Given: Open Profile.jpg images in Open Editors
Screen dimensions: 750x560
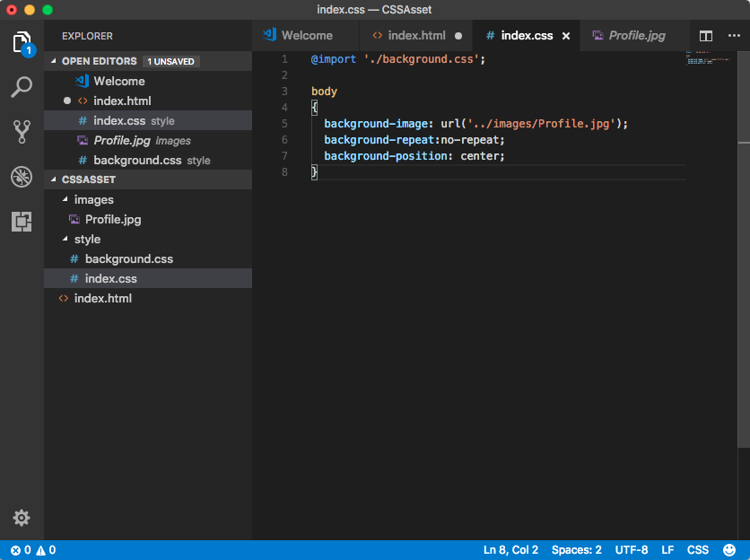Looking at the screenshot, I should pyautogui.click(x=148, y=141).
